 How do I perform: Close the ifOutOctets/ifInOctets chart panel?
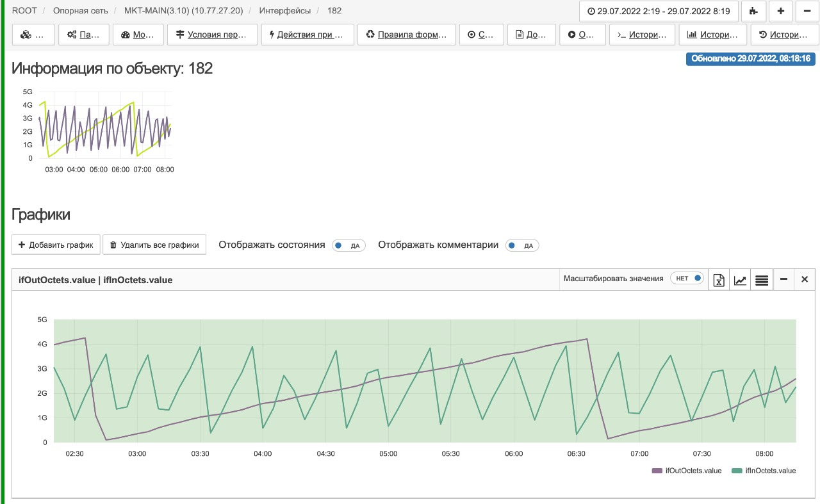805,280
